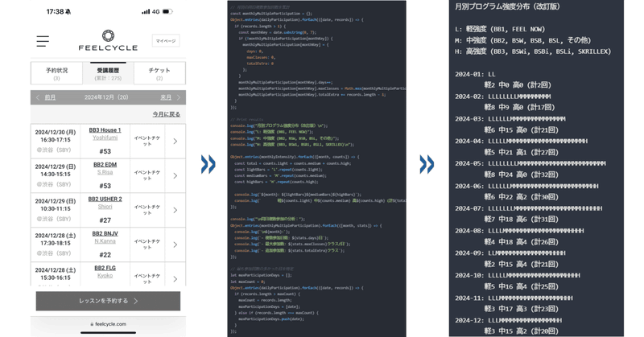
Task: Click 軽8 中24 高0 (計32回) line
Action: (521, 175)
